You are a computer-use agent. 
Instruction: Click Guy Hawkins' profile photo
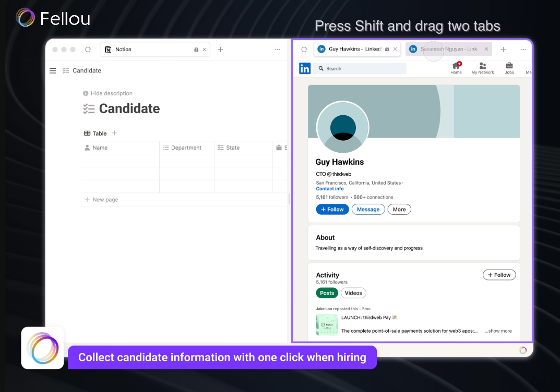pos(343,127)
